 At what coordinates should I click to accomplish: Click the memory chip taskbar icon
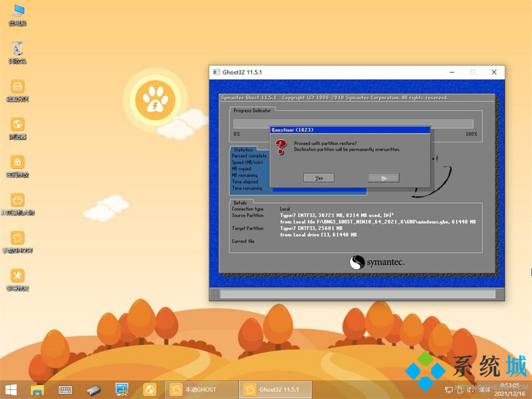click(x=94, y=390)
